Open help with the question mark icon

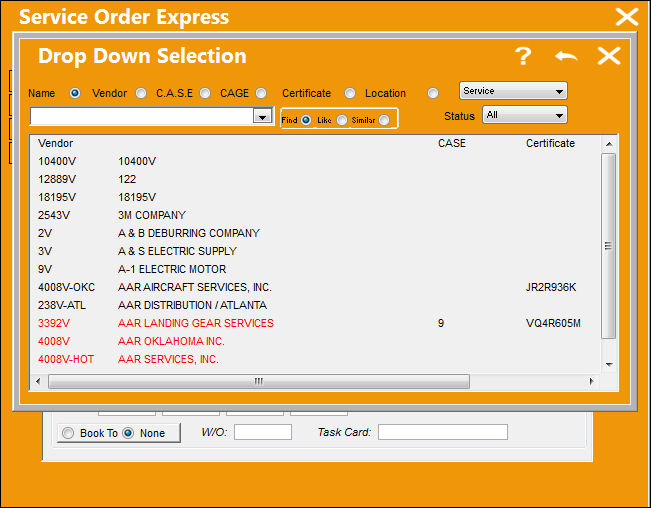523,56
